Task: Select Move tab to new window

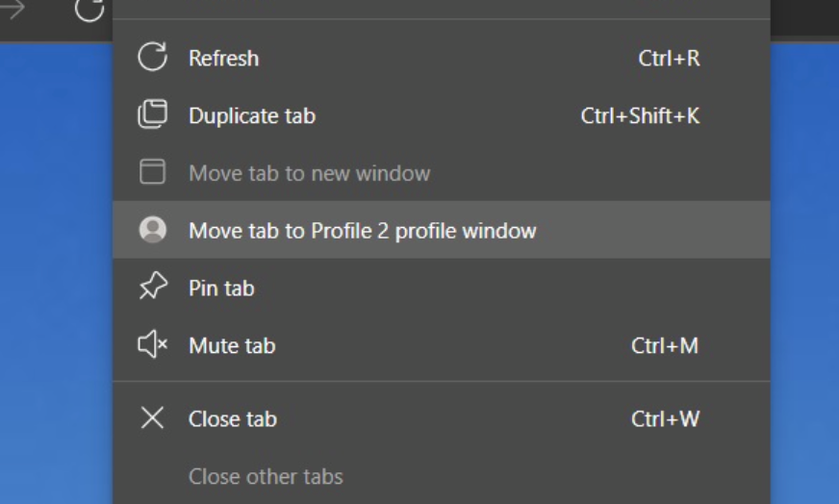Action: click(442, 172)
